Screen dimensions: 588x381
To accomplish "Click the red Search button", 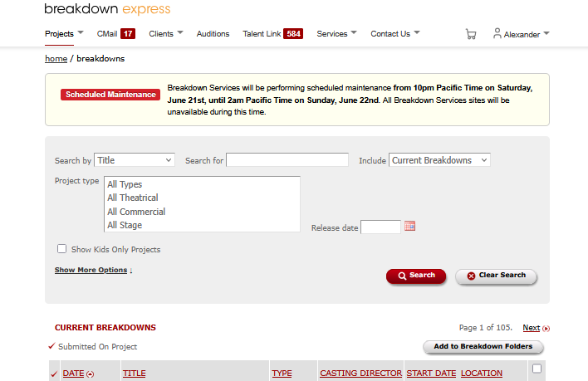I will tap(416, 276).
